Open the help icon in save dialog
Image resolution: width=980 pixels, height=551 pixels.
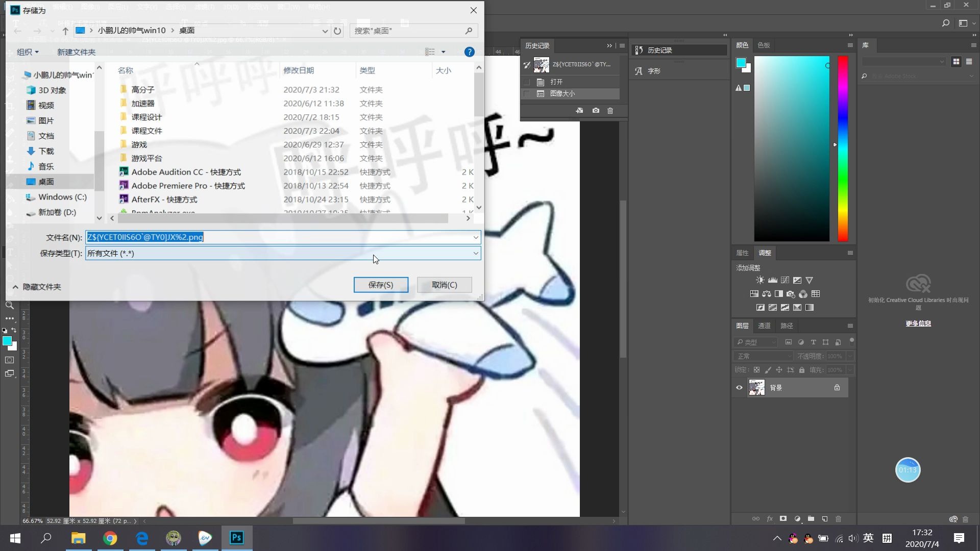(469, 52)
